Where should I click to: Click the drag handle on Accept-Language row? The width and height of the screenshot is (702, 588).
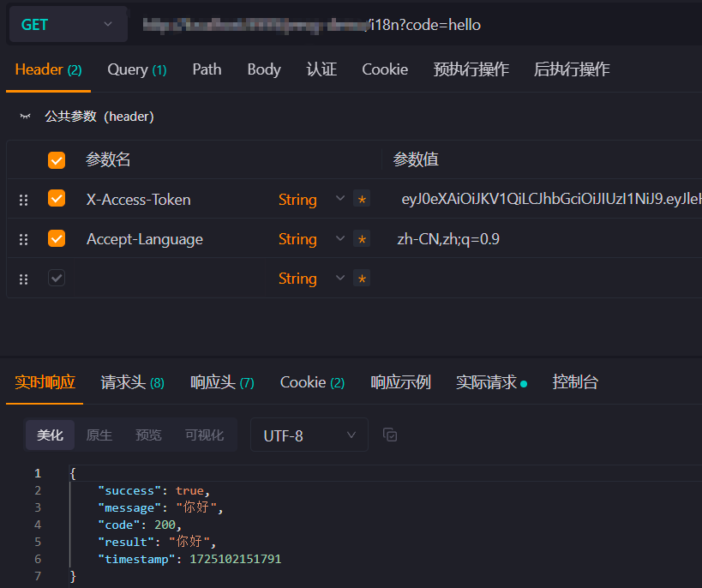click(x=23, y=238)
